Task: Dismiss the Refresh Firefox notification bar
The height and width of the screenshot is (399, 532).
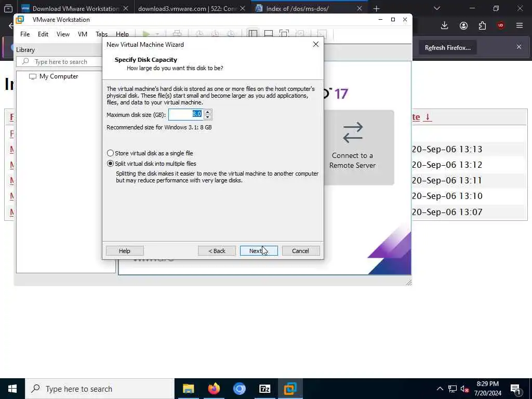Action: pos(519,47)
